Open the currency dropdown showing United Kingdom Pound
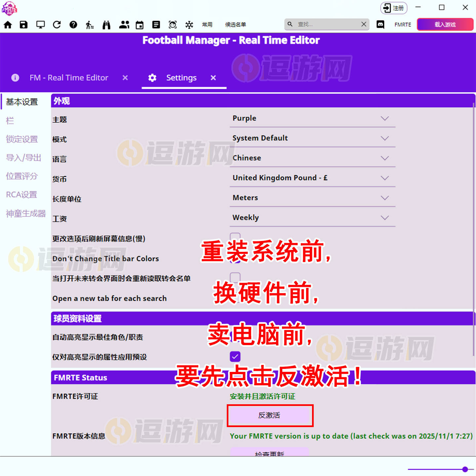The height and width of the screenshot is (476, 476). (x=312, y=178)
